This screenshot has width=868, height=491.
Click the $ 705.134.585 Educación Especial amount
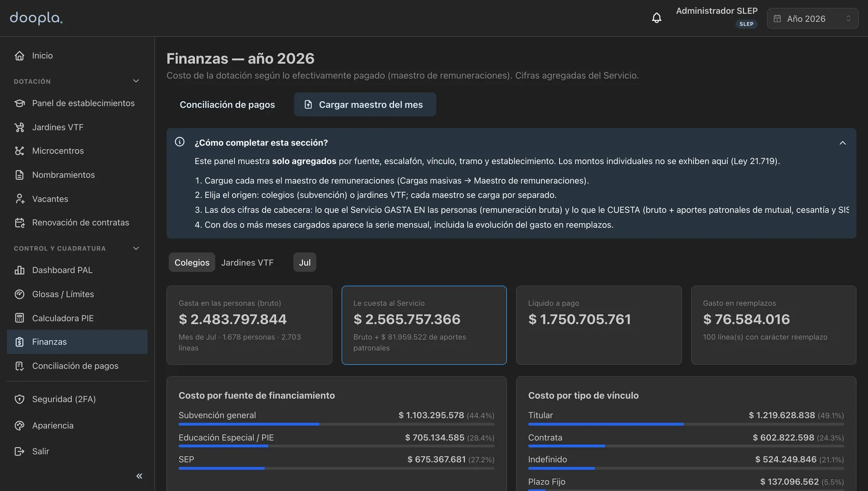(x=434, y=438)
